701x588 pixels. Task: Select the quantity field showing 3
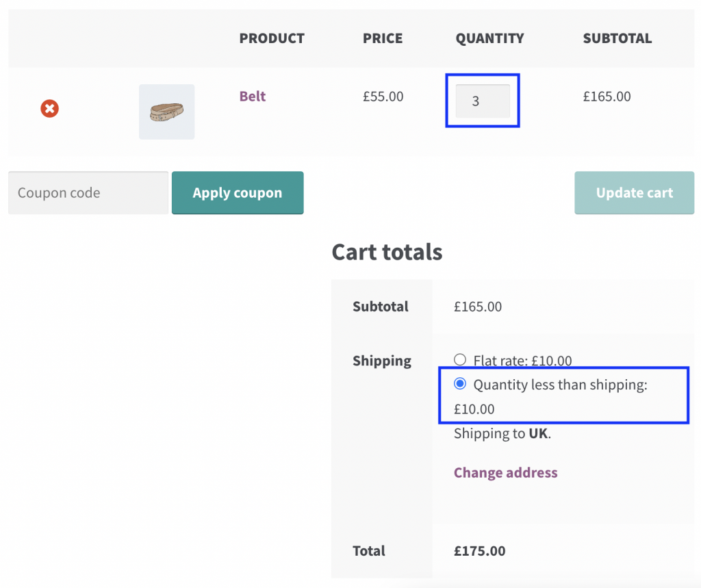[x=482, y=101]
